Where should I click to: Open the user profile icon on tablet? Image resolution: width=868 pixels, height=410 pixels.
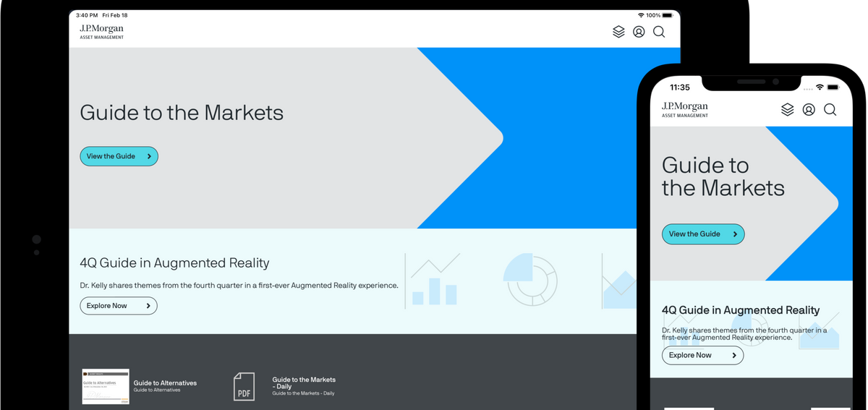tap(639, 32)
